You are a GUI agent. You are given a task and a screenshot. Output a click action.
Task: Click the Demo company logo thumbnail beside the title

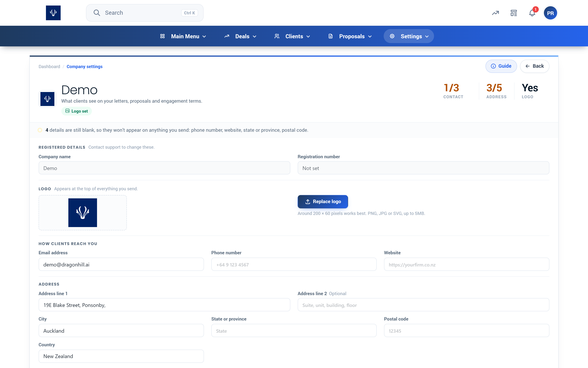pyautogui.click(x=47, y=99)
